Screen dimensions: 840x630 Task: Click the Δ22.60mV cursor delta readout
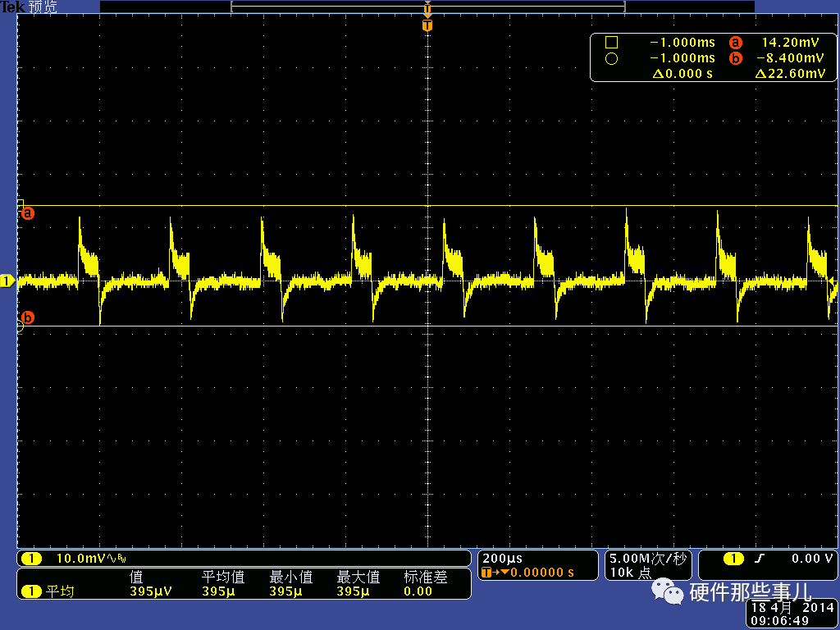point(789,74)
